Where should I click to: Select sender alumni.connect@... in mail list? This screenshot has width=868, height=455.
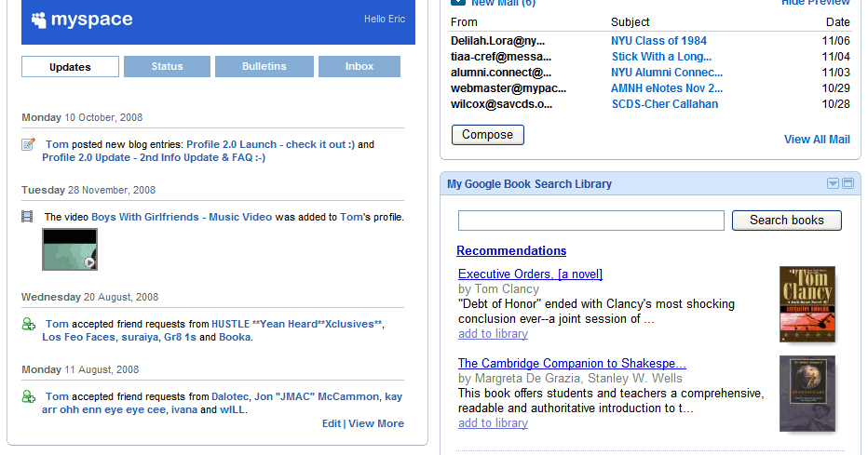pos(500,73)
